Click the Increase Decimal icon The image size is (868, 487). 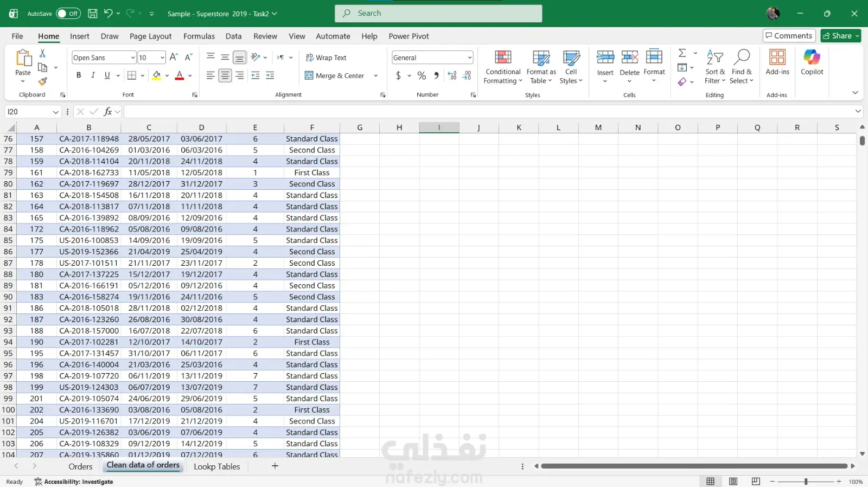point(452,75)
